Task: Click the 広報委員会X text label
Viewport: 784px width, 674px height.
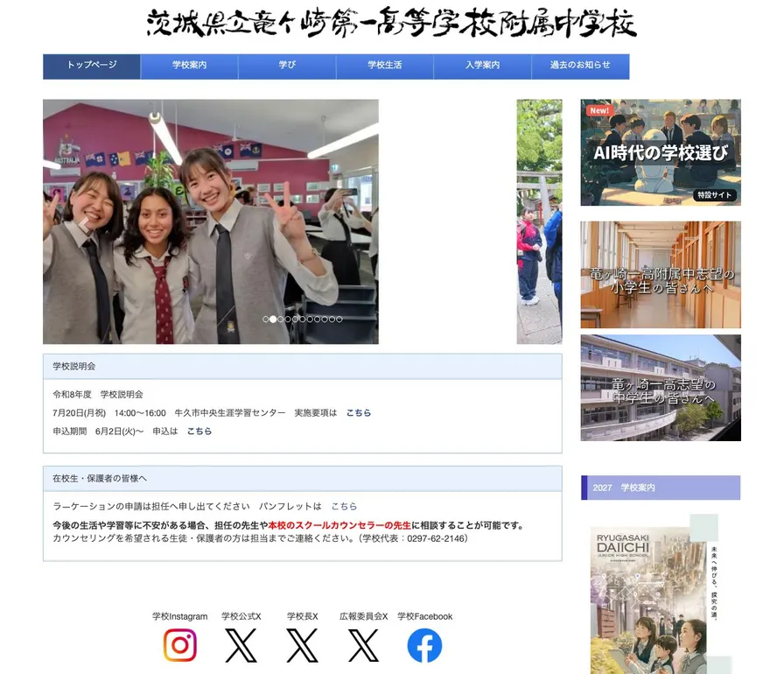Action: [x=363, y=616]
